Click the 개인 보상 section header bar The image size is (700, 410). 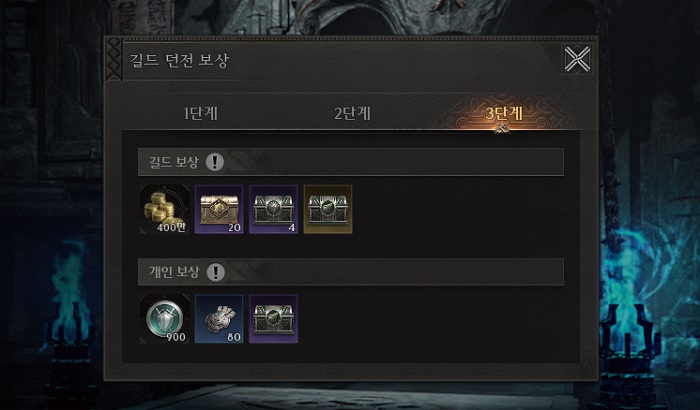(x=351, y=272)
